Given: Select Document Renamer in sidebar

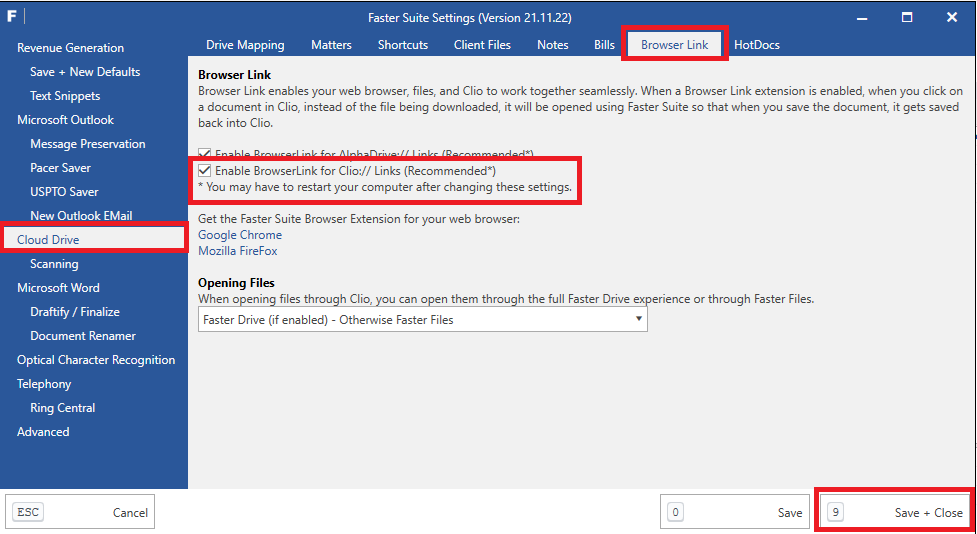Looking at the screenshot, I should tap(83, 336).
